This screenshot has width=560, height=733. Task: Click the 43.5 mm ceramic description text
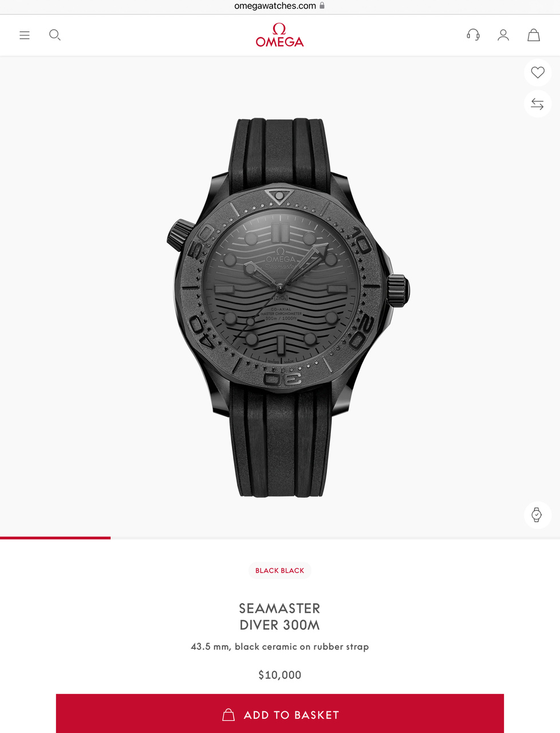280,647
